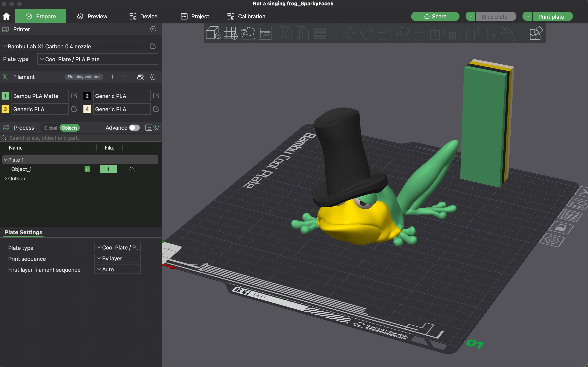The height and width of the screenshot is (367, 588).
Task: Click the Lock plate icon on the build plate
Action: pyautogui.click(x=561, y=228)
